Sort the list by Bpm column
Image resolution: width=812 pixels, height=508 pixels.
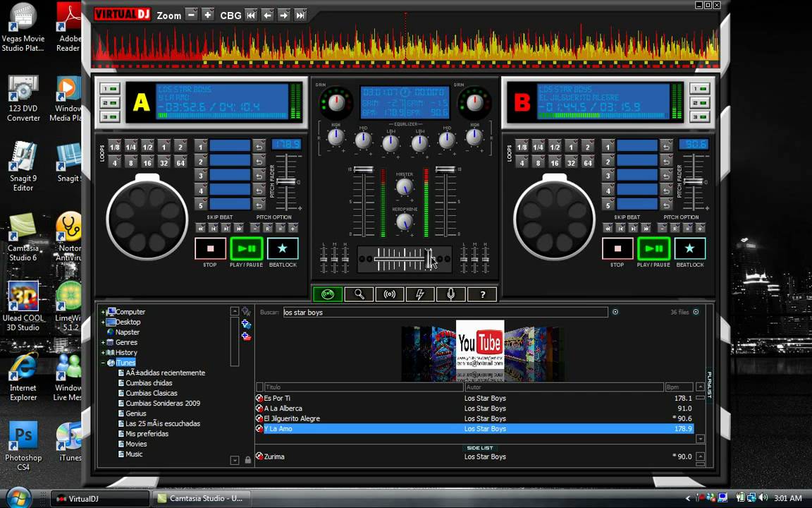click(679, 387)
